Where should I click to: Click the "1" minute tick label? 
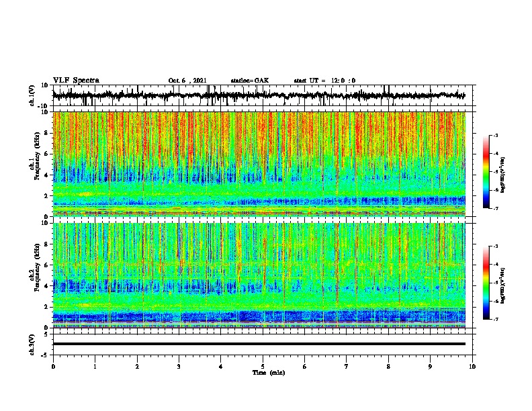pos(95,367)
